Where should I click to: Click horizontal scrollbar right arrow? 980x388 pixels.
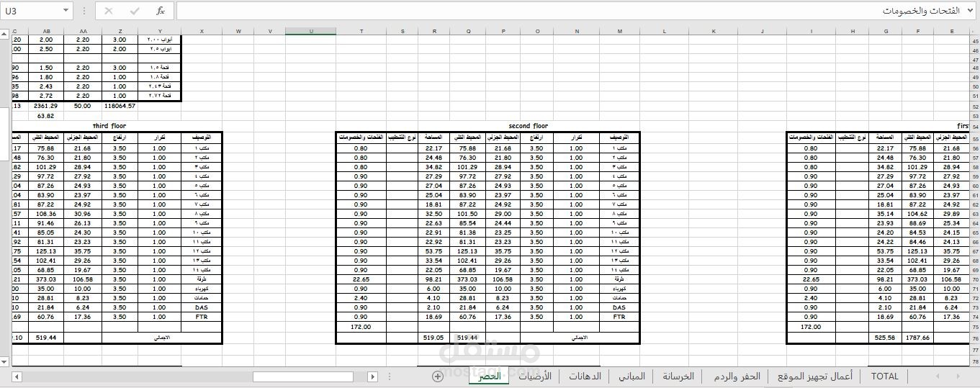[372, 376]
